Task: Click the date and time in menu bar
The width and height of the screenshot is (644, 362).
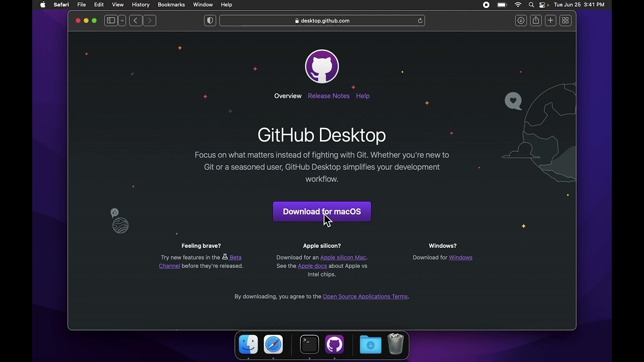Action: [579, 5]
